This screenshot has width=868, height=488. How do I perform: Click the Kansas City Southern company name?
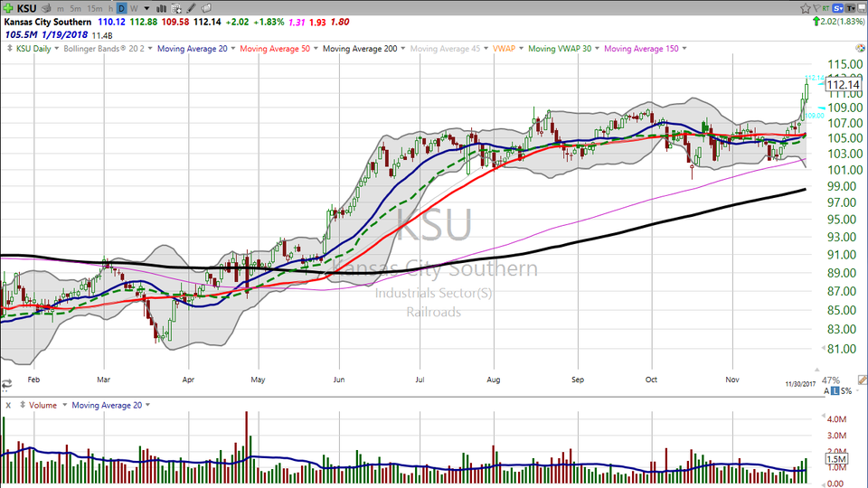[x=48, y=22]
